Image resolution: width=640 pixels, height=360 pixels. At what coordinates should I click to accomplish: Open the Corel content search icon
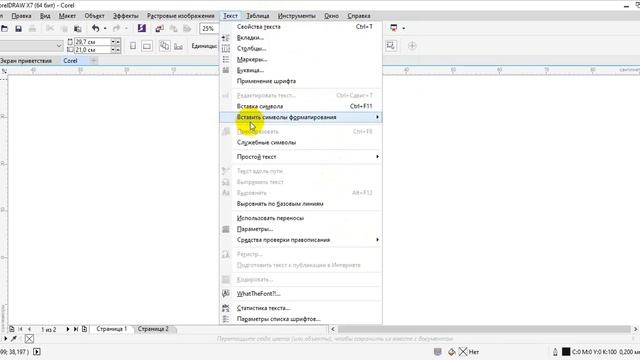142,28
